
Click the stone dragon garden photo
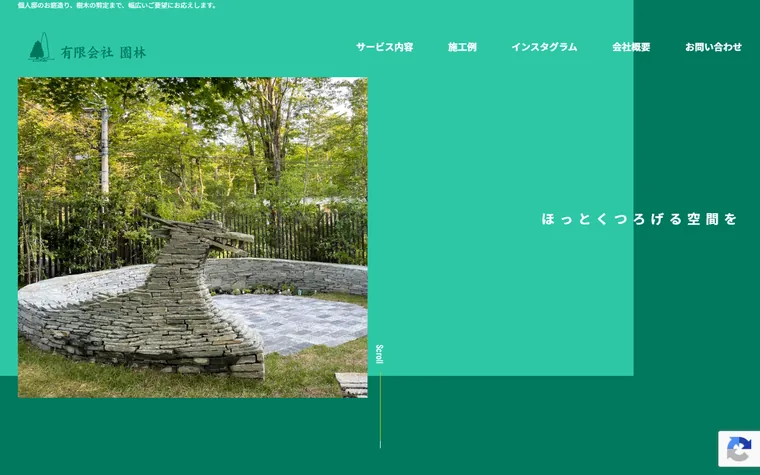coord(192,238)
